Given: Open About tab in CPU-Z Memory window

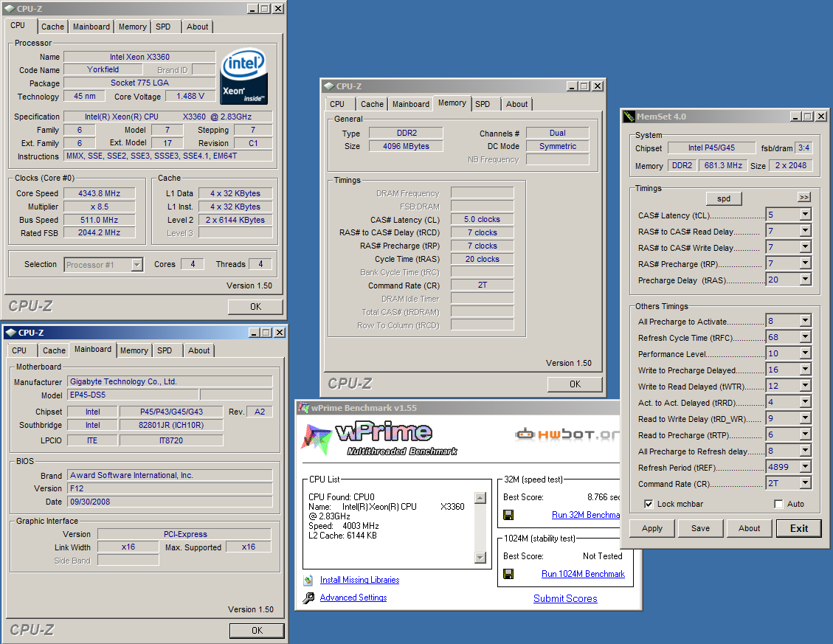Looking at the screenshot, I should pyautogui.click(x=517, y=104).
